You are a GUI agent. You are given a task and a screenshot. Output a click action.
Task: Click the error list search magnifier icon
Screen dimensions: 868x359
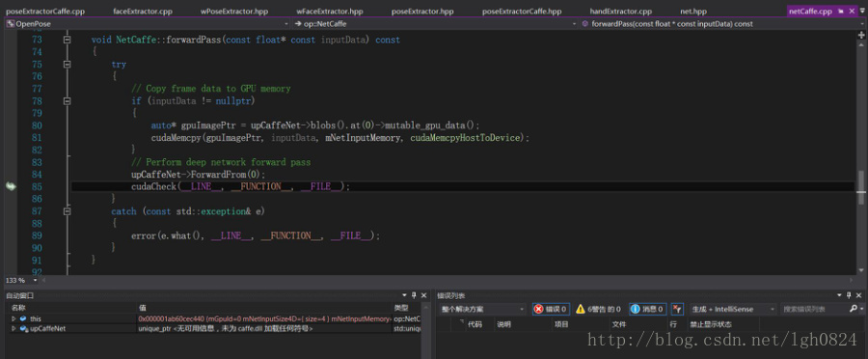pyautogui.click(x=854, y=309)
